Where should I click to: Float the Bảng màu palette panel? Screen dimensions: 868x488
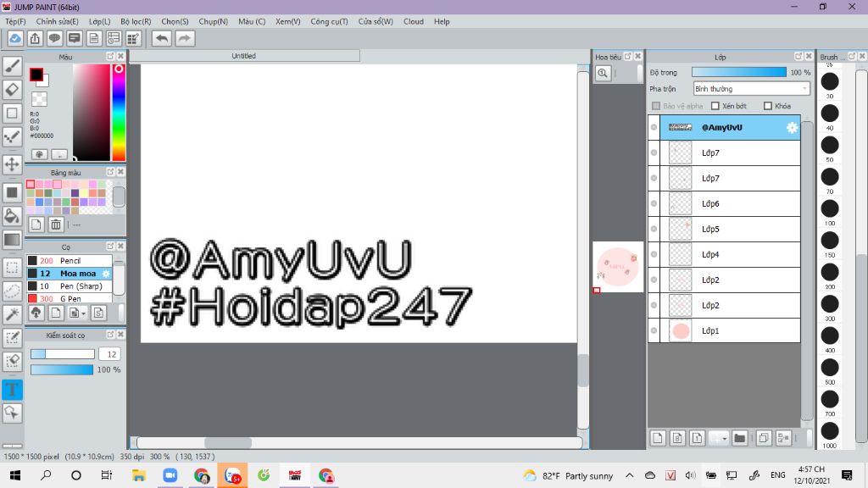[110, 172]
